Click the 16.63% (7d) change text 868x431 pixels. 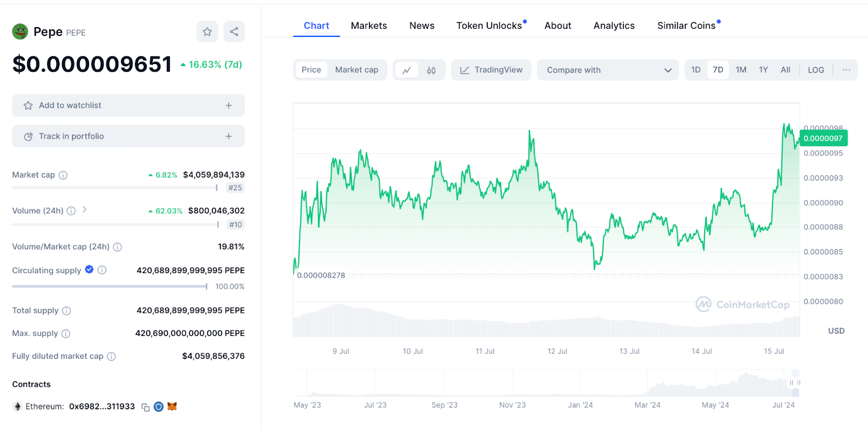pyautogui.click(x=215, y=65)
